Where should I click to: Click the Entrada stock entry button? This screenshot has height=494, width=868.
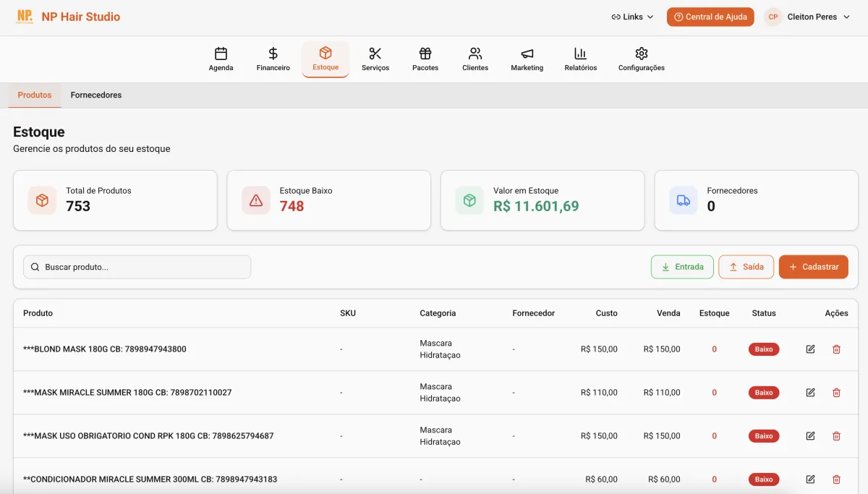(681, 266)
